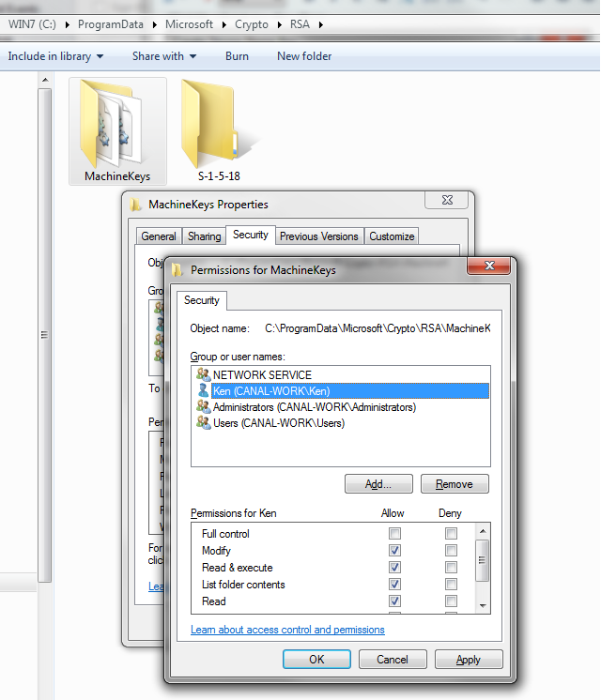The image size is (601, 700).
Task: Uncheck Allow for Read & execute
Action: click(394, 568)
